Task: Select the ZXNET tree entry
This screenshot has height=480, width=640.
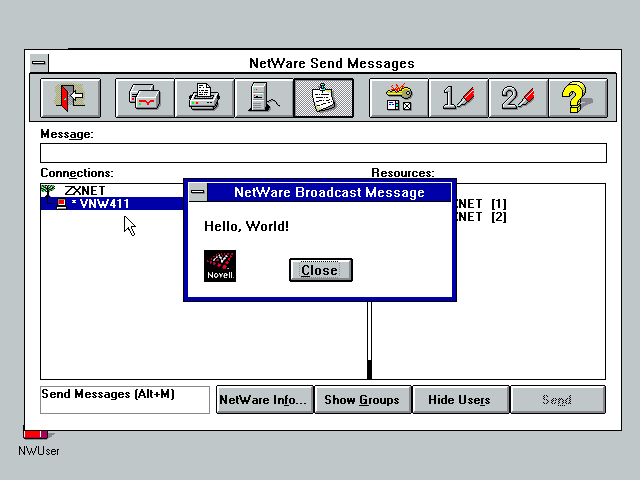Action: 85,191
